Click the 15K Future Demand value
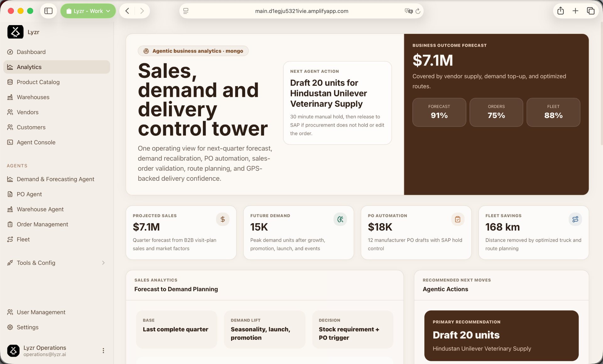The width and height of the screenshot is (603, 364). (x=259, y=227)
